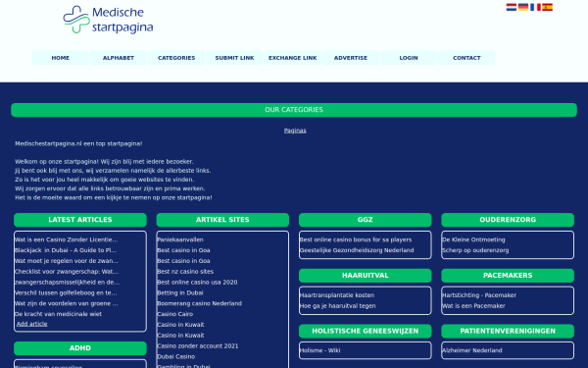Open the LATEST ARTICLES category header
The image size is (588, 368).
coord(80,220)
